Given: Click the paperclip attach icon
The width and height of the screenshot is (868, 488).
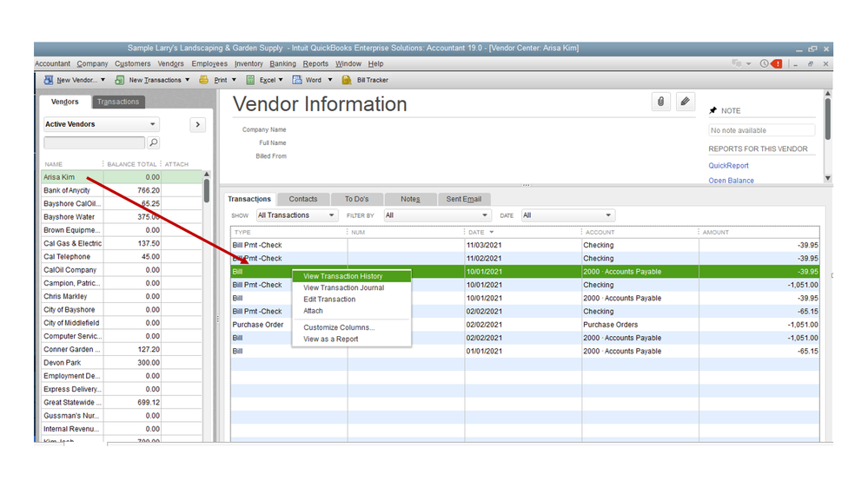Looking at the screenshot, I should (661, 102).
